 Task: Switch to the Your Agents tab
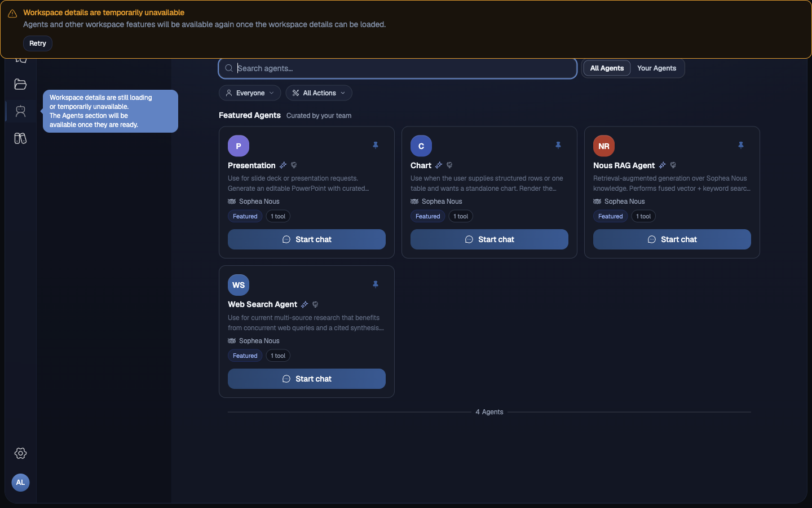[656, 68]
